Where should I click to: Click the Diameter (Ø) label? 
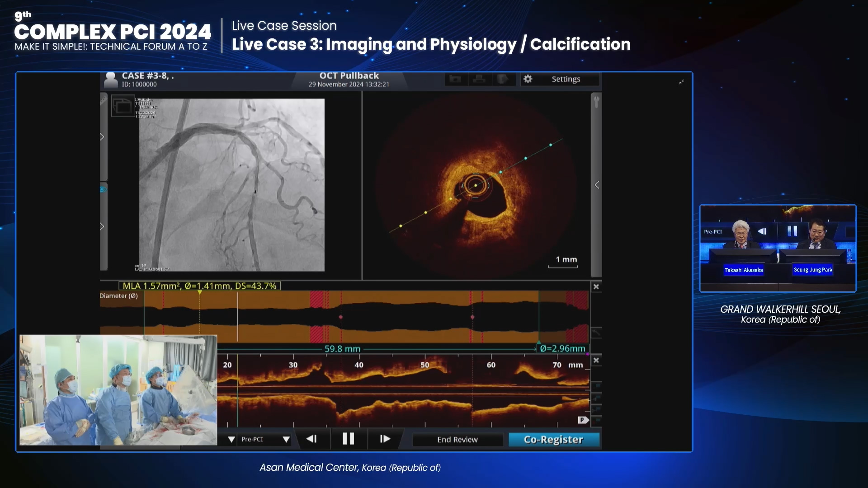[118, 296]
